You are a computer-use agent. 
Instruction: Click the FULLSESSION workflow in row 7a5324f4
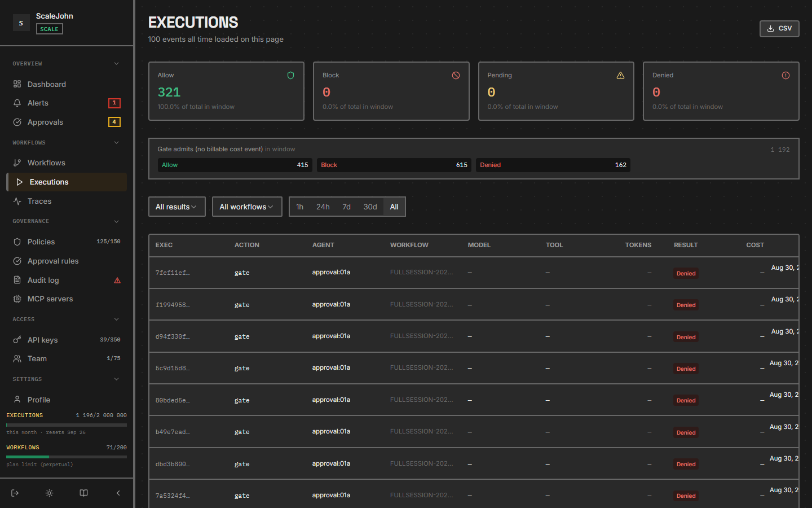422,495
